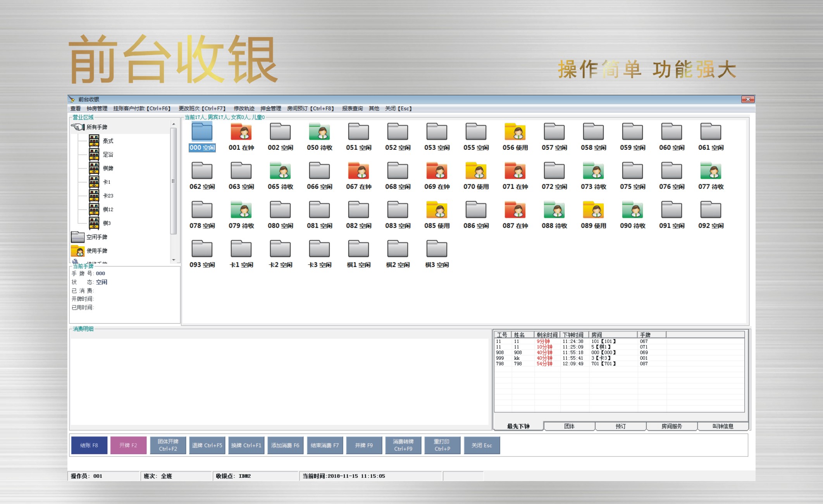
Task: Select the 073 待收 locker icon
Action: point(593,171)
